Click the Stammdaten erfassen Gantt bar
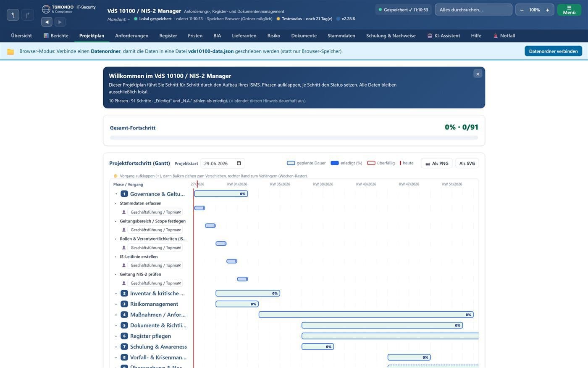 tap(199, 208)
